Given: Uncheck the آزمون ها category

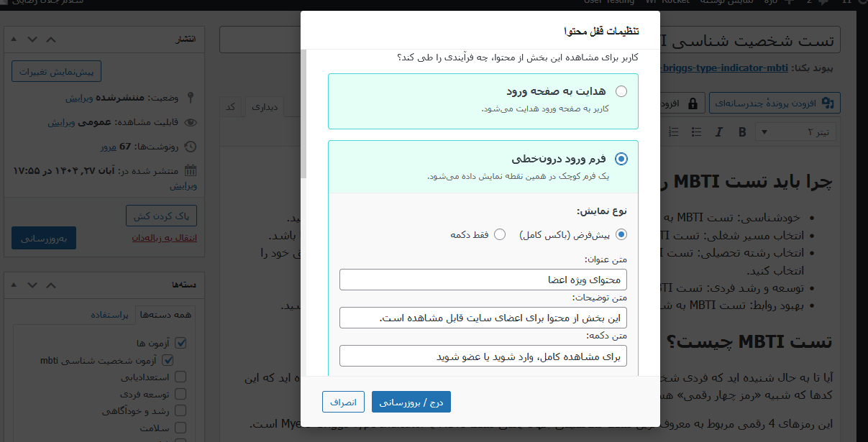Looking at the screenshot, I should 181,344.
